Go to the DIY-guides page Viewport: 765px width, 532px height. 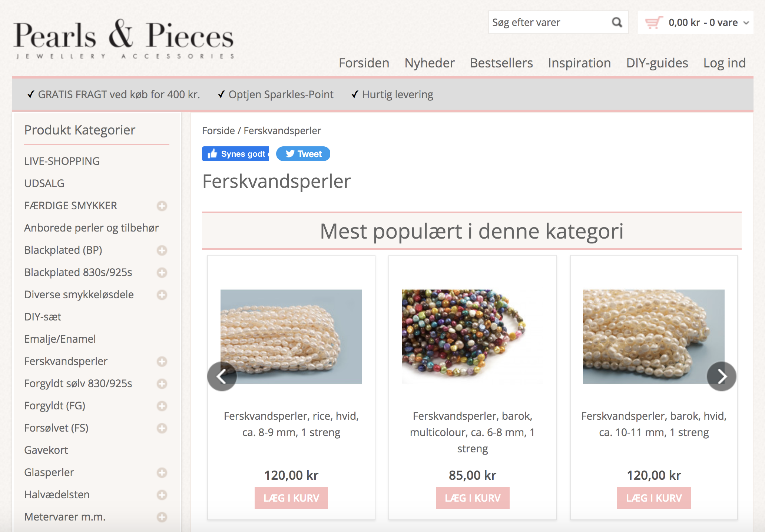[x=657, y=63]
